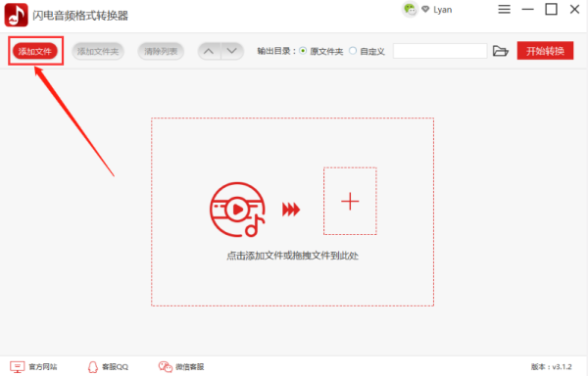Start conversion with 开始转换 button
This screenshot has width=588, height=376.
(x=545, y=51)
